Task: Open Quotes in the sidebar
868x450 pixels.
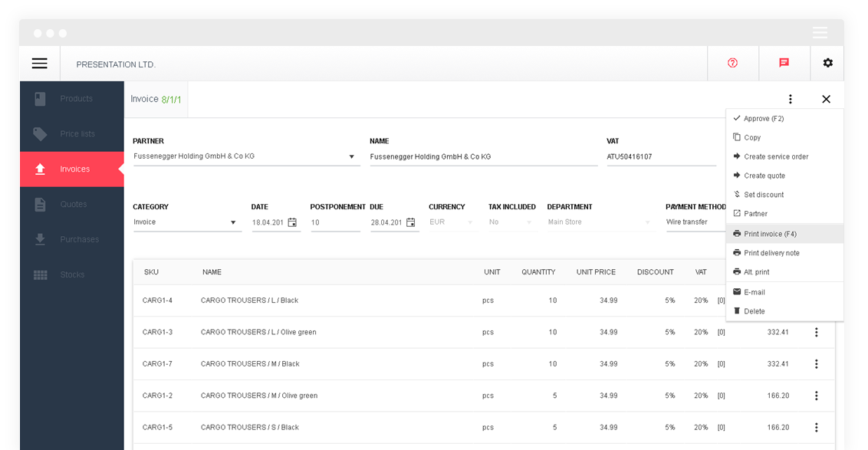Action: (x=72, y=204)
